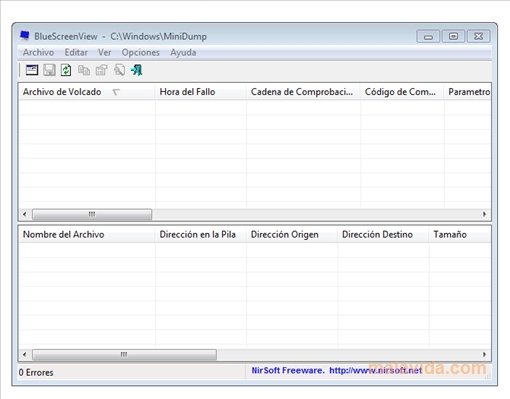
Task: Sort by Código de Com... column
Action: pyautogui.click(x=402, y=92)
